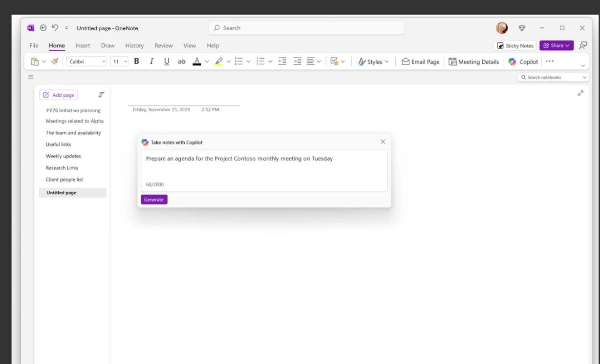The image size is (600, 364).
Task: Decrease the paragraph indent
Action: (282, 61)
